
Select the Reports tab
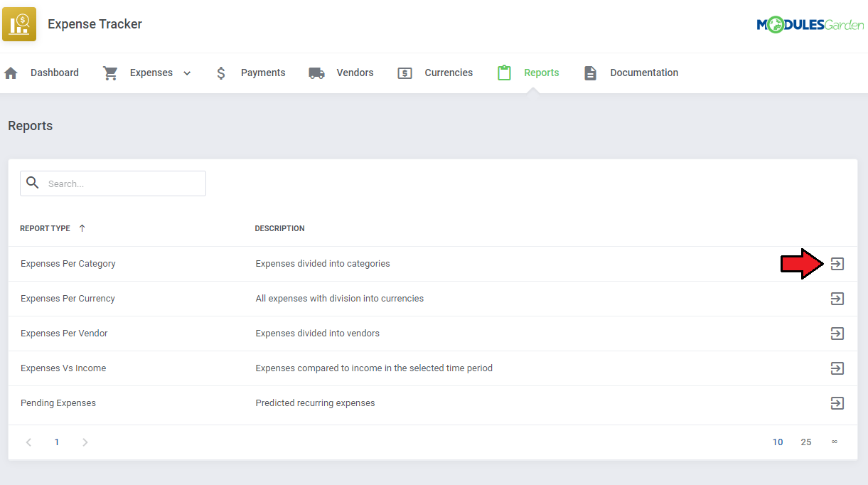pos(542,73)
